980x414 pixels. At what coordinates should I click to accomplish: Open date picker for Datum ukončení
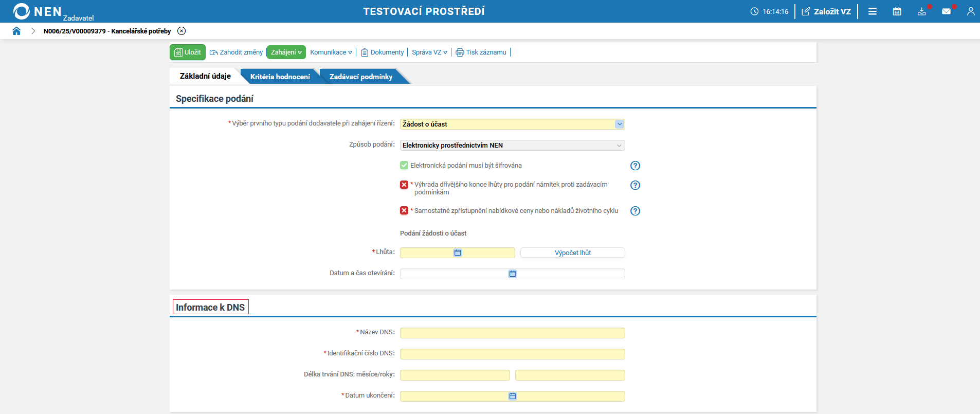[x=513, y=396]
